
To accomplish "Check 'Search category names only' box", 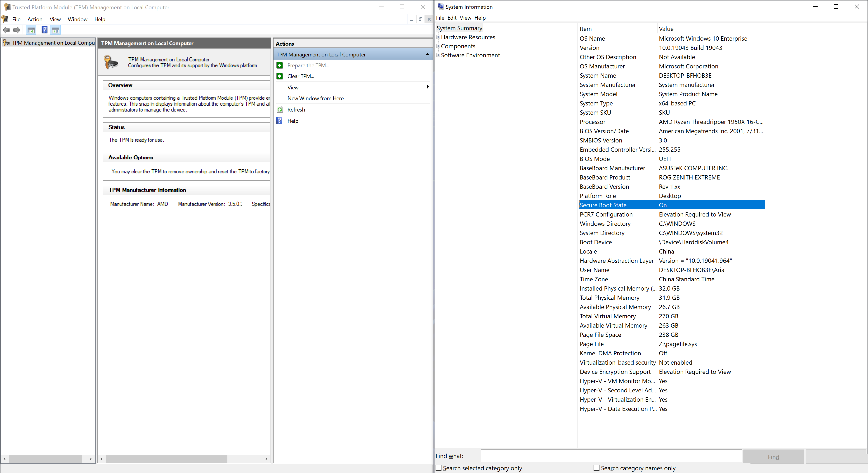I will point(597,468).
